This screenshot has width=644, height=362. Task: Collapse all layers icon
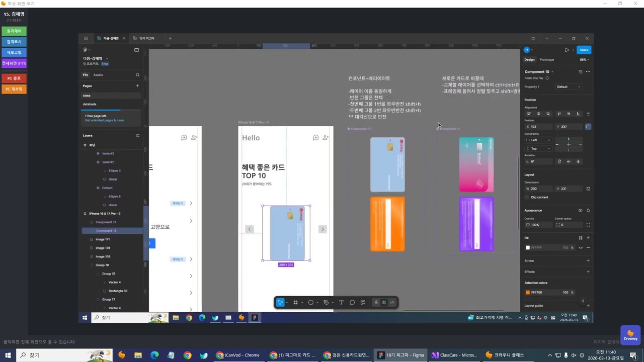[137, 135]
